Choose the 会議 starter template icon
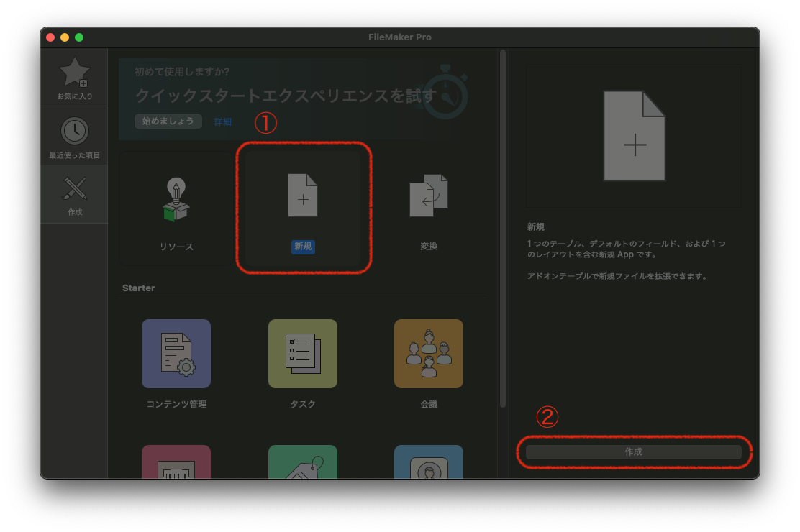Screen dimensions: 800x532 (429, 354)
